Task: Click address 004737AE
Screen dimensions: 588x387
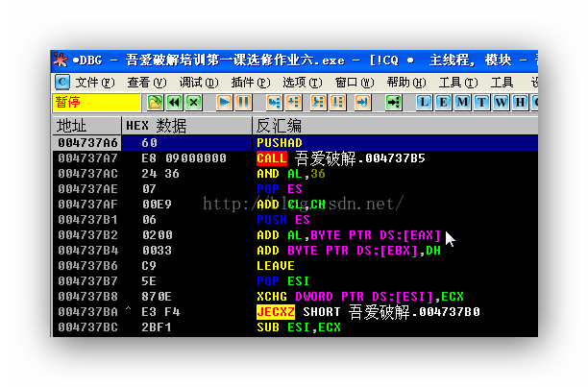Action: click(87, 189)
